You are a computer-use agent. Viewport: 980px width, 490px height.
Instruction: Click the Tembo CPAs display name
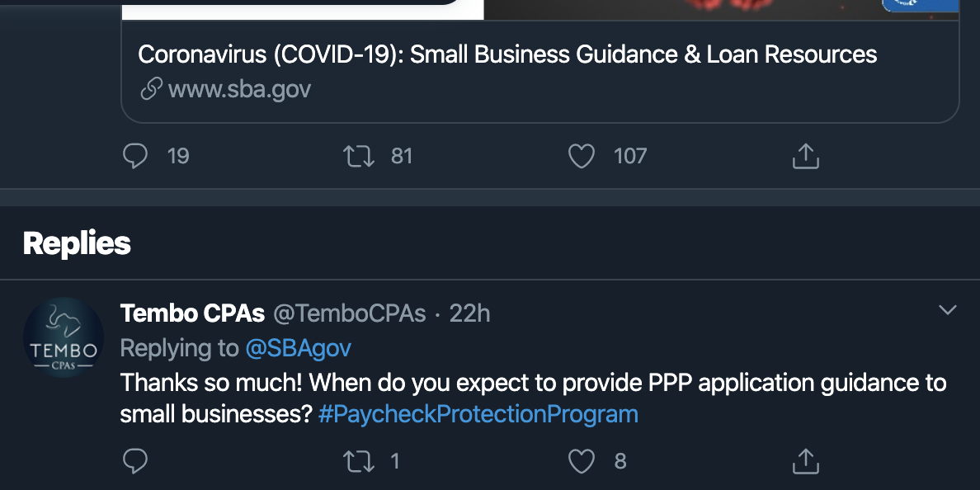[x=192, y=313]
